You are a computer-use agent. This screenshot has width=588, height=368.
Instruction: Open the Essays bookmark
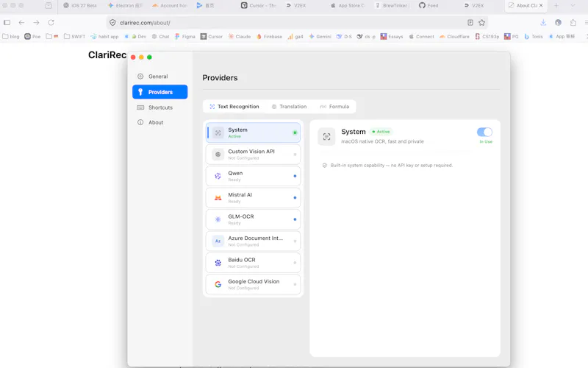coord(392,36)
